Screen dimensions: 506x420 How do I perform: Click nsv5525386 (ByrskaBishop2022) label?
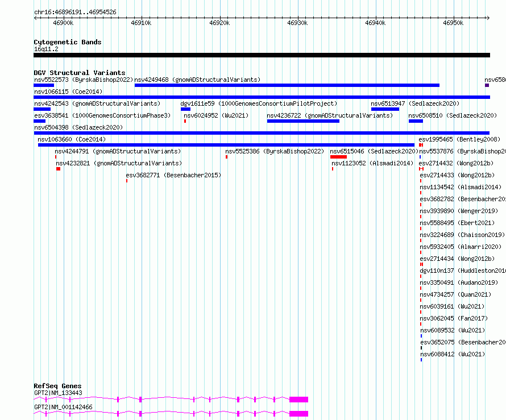275,151
